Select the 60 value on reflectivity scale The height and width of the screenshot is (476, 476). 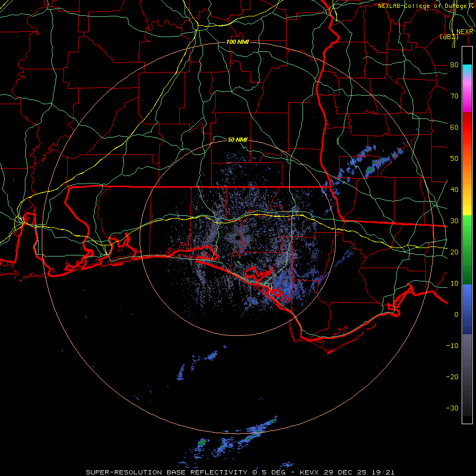[x=454, y=127]
